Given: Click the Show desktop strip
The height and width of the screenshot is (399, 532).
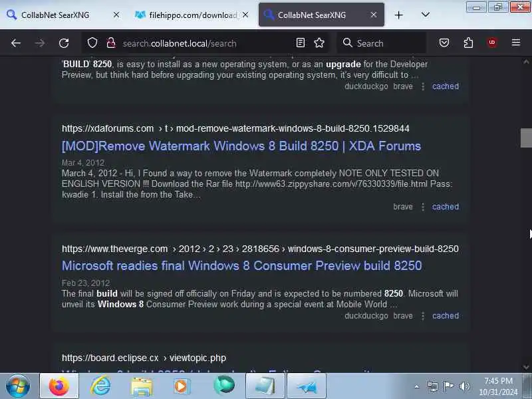Looking at the screenshot, I should coord(529,386).
